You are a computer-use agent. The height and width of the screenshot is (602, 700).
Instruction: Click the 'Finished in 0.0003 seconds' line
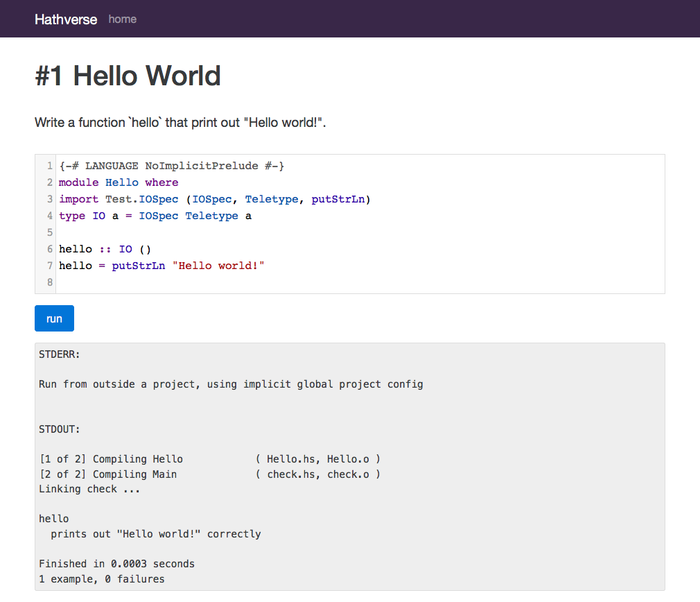(x=116, y=564)
